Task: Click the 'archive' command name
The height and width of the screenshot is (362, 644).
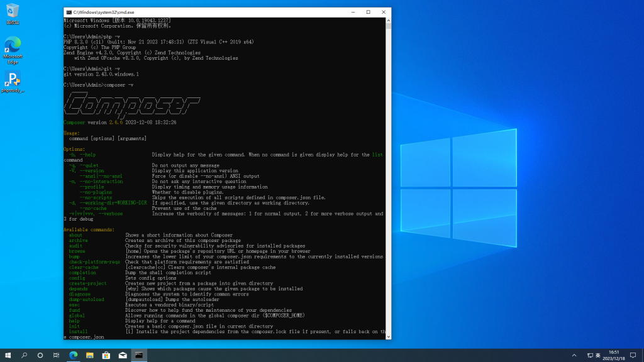Action: point(78,241)
